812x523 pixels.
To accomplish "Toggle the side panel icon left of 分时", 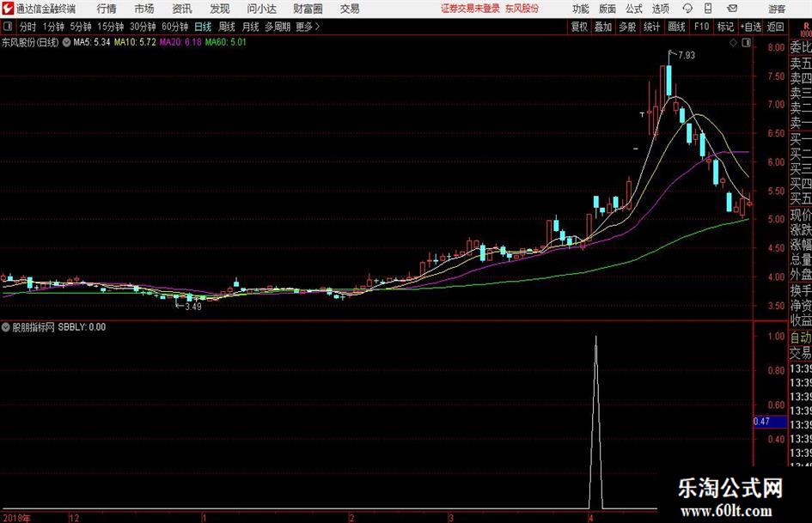I will click(x=8, y=27).
